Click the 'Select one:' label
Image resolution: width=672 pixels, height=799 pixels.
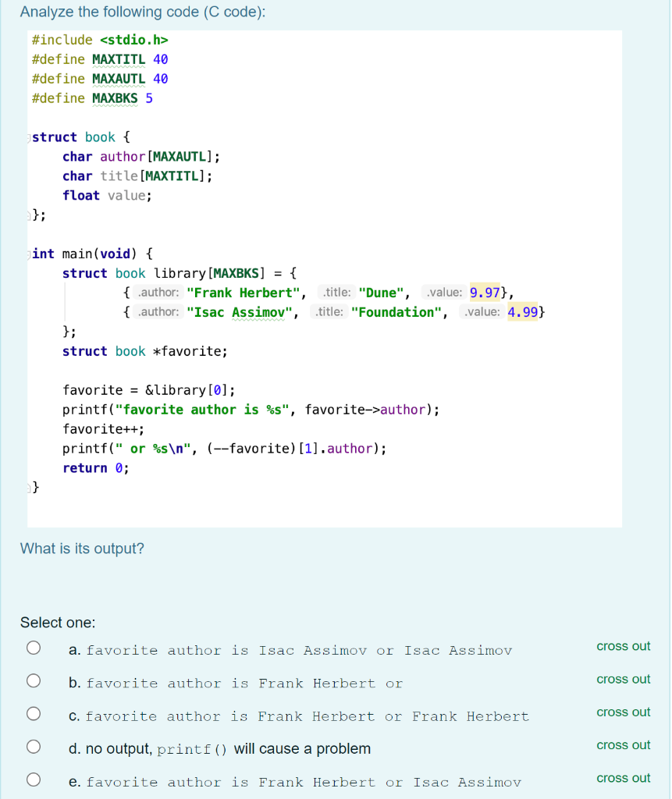pos(58,623)
